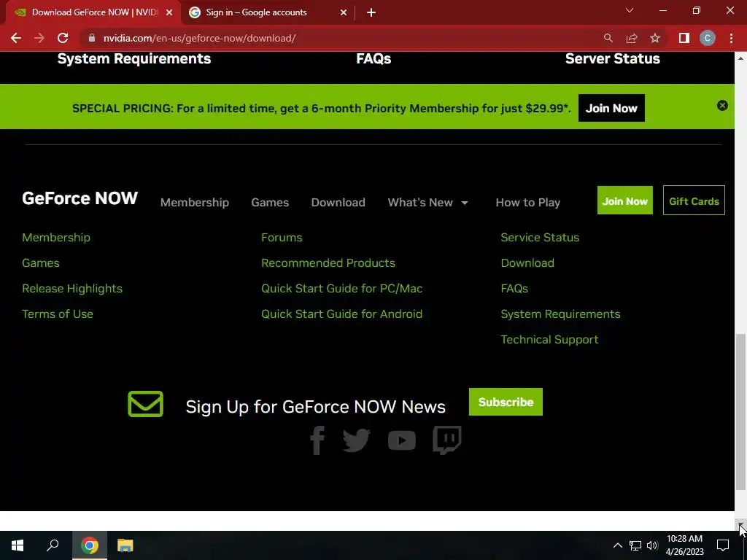Open Windows taskbar search
This screenshot has width=747, height=560.
(53, 545)
